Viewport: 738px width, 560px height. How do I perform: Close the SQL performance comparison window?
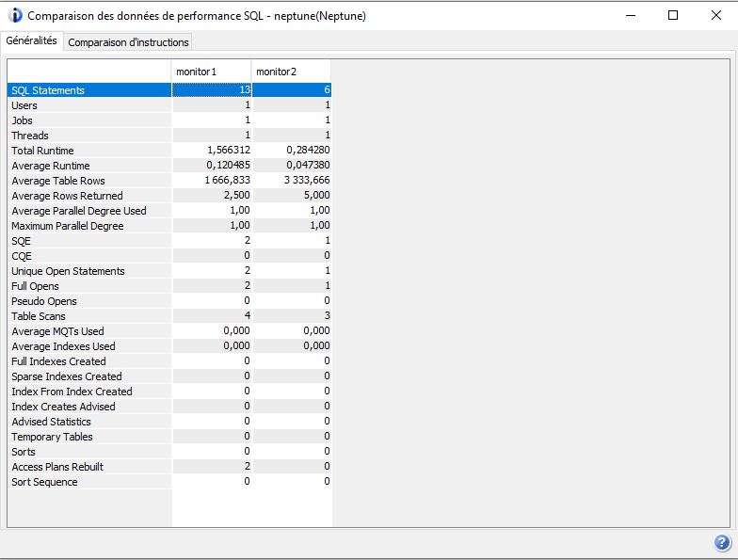click(715, 15)
